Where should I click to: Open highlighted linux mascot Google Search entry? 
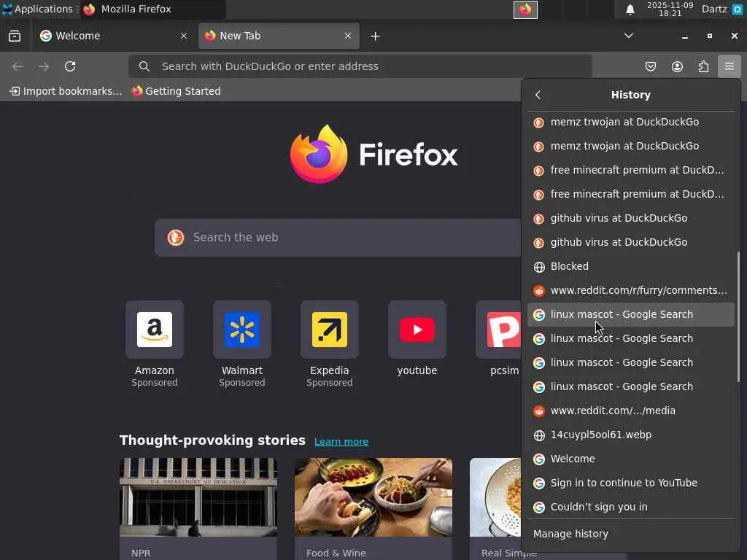pos(631,315)
